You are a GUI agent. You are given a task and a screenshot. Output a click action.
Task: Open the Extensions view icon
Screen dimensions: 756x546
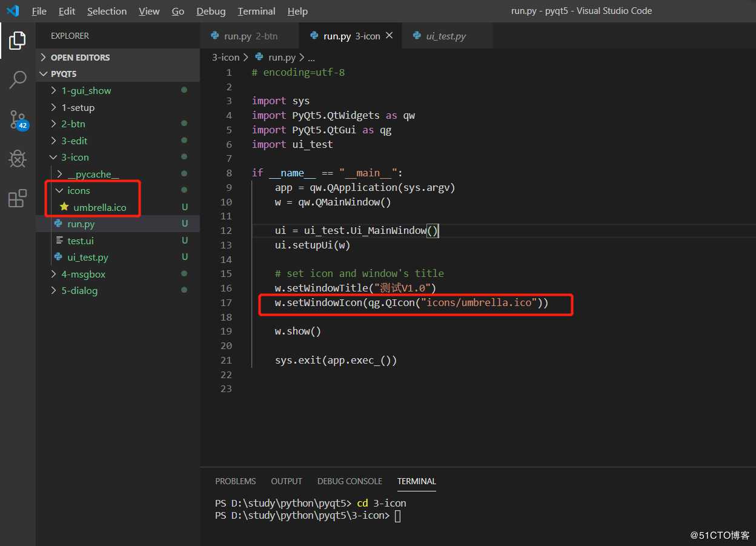coord(18,198)
